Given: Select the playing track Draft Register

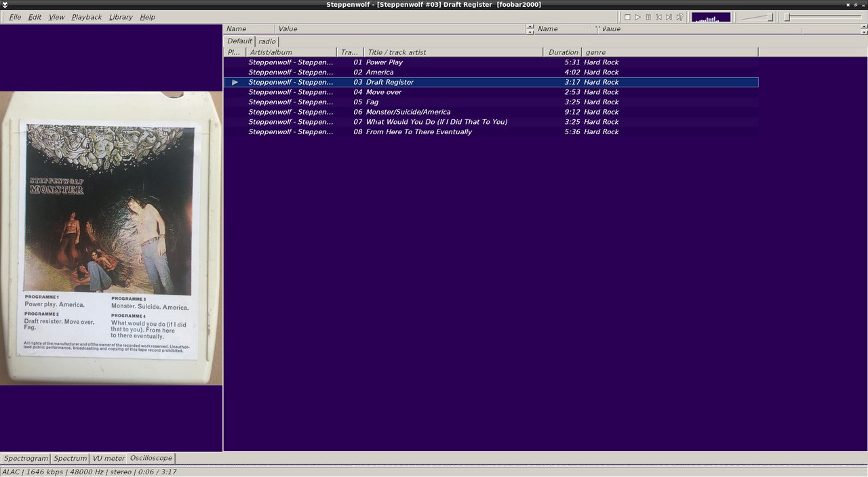Looking at the screenshot, I should 491,82.
